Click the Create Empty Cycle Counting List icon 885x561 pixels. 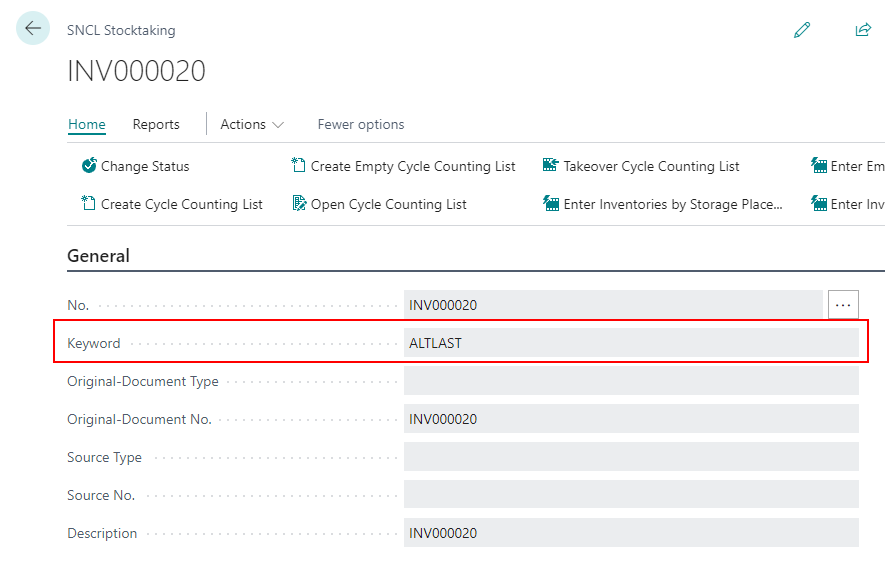click(298, 165)
